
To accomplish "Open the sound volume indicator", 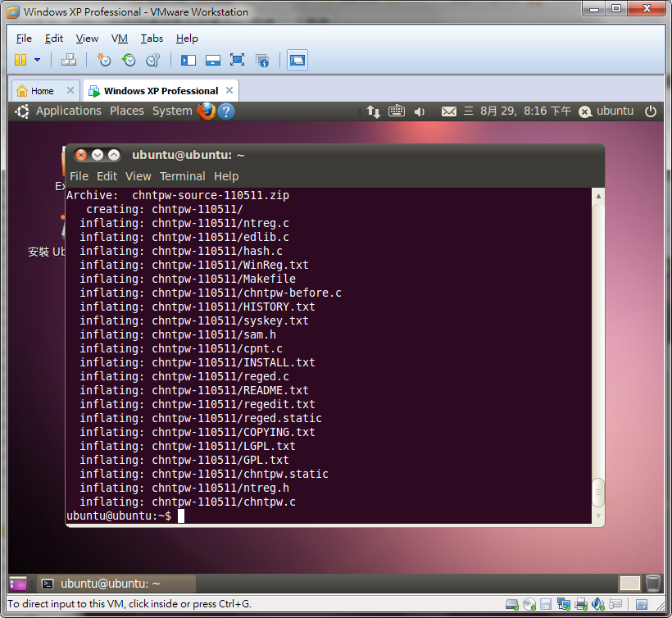I will [419, 111].
